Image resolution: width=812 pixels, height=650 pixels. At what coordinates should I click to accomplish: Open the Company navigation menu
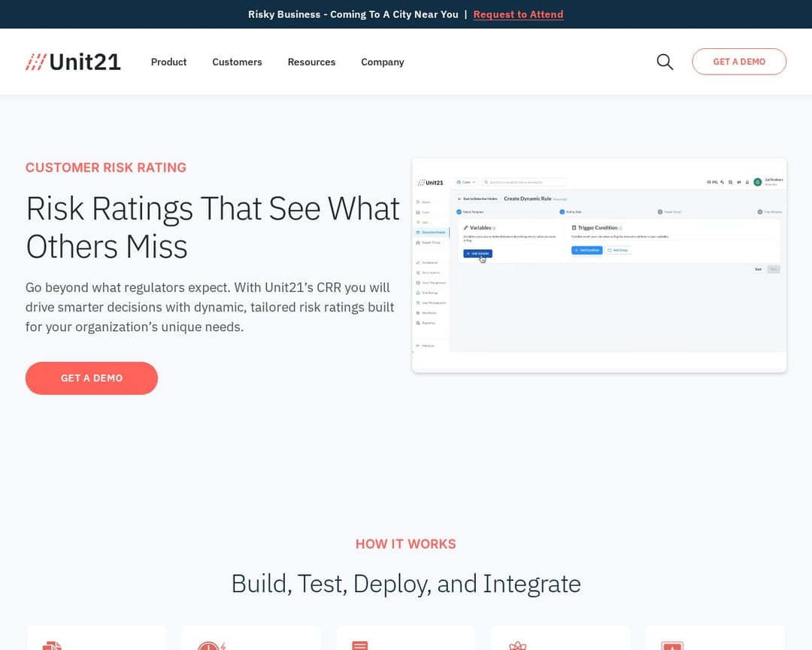(x=383, y=62)
